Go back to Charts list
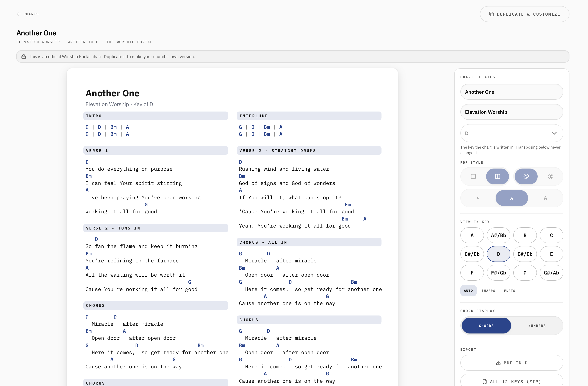588x386 pixels. pyautogui.click(x=28, y=14)
